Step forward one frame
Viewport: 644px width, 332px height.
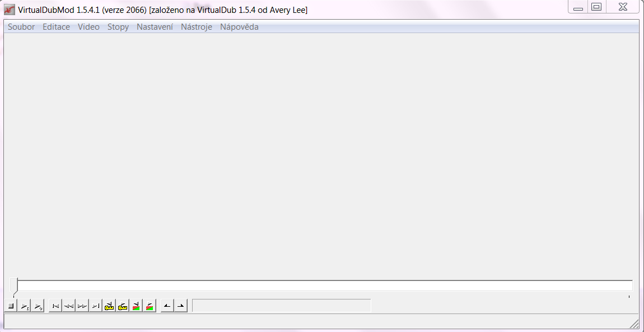click(82, 306)
